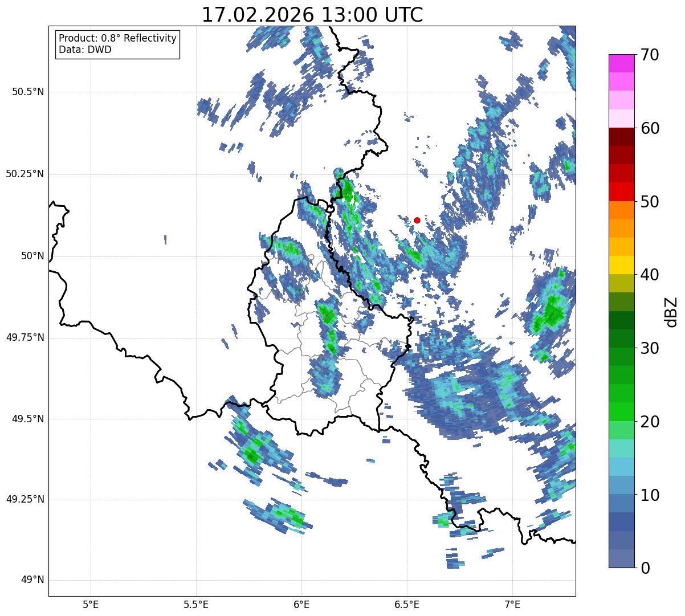
Task: Click the 5.5°E longitude label
Action: (x=196, y=604)
